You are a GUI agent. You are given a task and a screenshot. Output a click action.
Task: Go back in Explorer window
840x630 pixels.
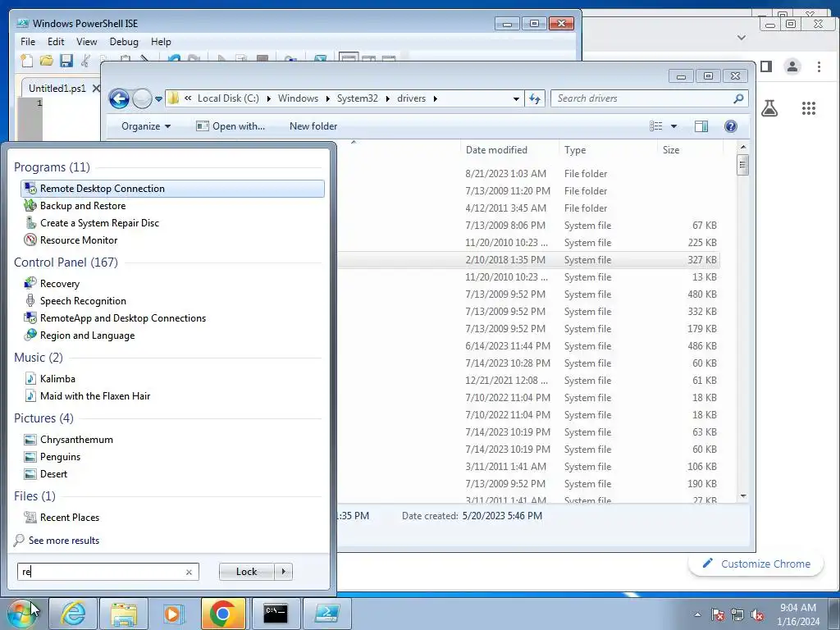point(119,98)
